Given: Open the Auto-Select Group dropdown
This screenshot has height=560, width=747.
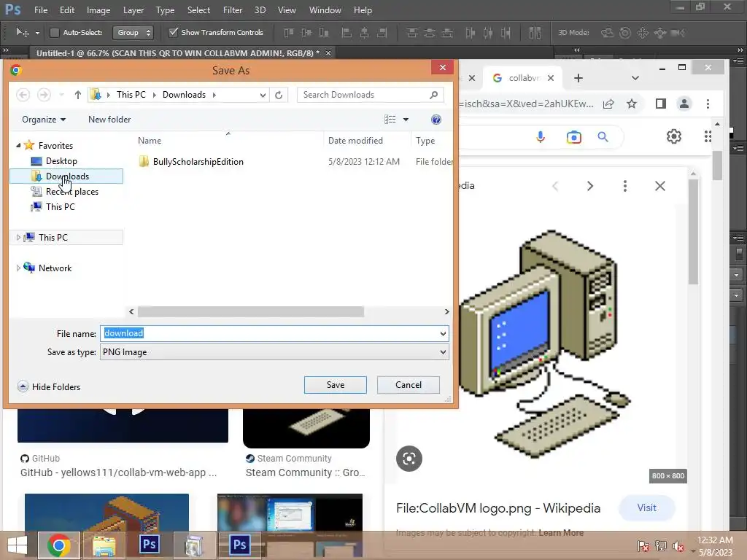Looking at the screenshot, I should 133,32.
